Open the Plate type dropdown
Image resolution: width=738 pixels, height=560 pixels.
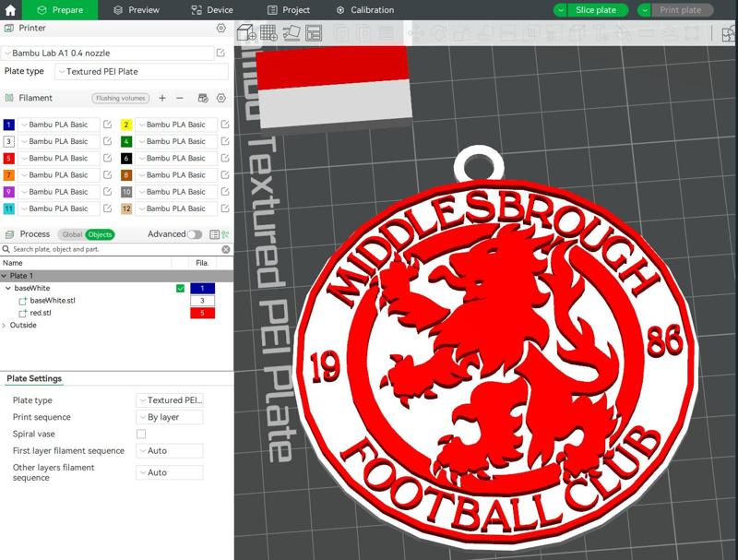pos(171,400)
